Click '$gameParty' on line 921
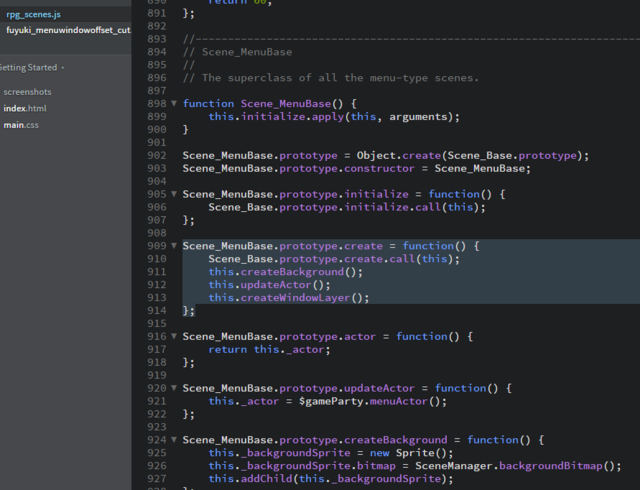 (x=331, y=401)
